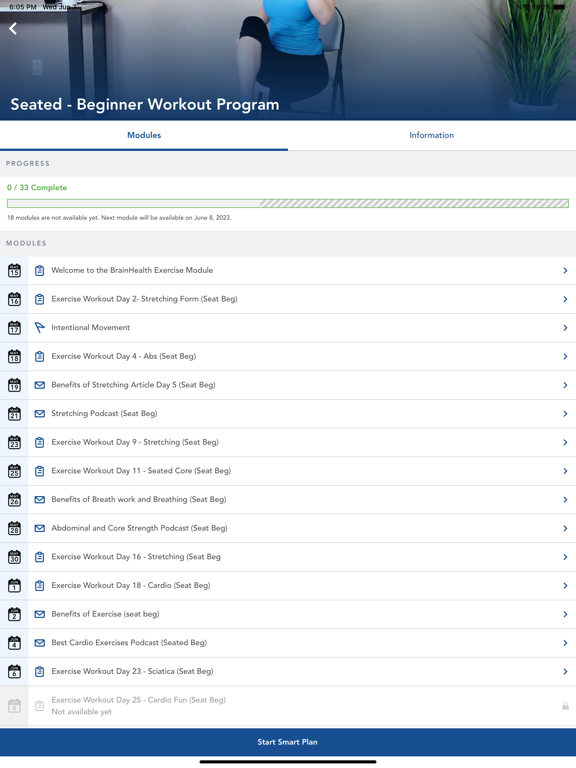The height and width of the screenshot is (768, 576).
Task: Open chevron for Day 11 Seated Core
Action: pos(565,471)
